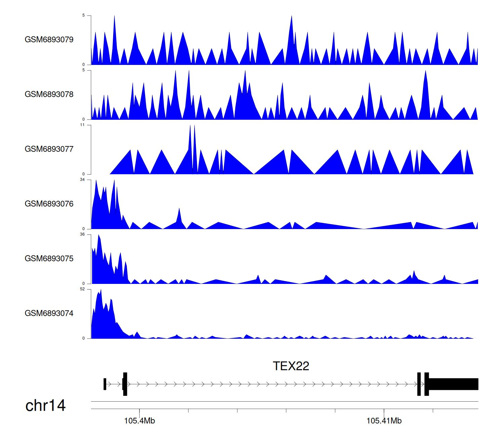This screenshot has width=504, height=444.
Task: Click the TEX22 gene name
Action: coord(291,366)
